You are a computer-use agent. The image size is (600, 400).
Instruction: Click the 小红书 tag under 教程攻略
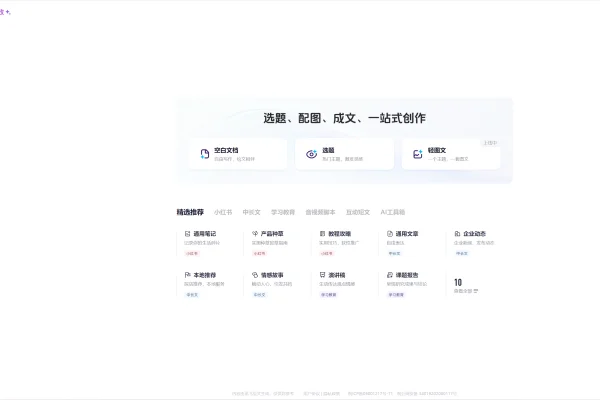click(327, 253)
